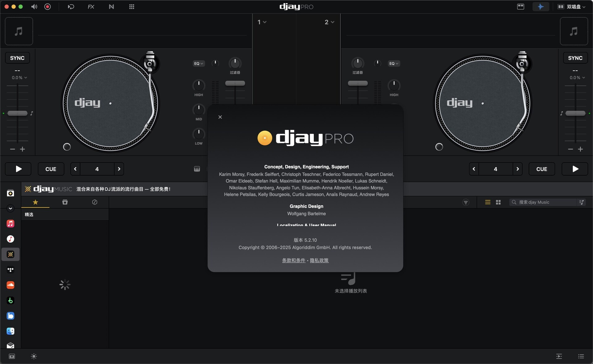The image size is (593, 364).
Task: Select the archive box tab in djay Music
Action: [x=65, y=202]
